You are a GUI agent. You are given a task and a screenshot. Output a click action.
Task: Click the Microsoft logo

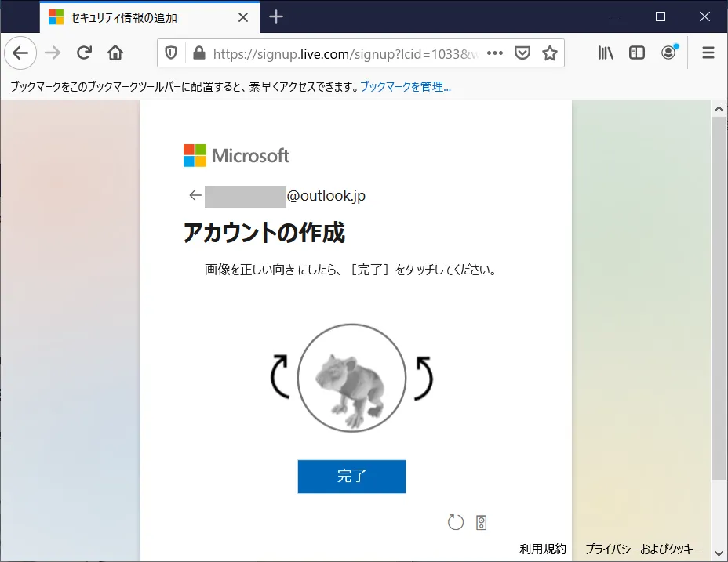coord(236,155)
